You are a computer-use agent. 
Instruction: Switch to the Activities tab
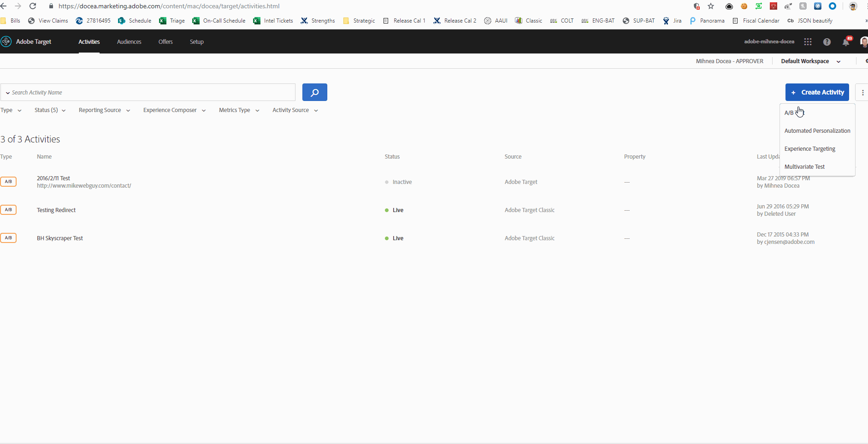coord(89,41)
